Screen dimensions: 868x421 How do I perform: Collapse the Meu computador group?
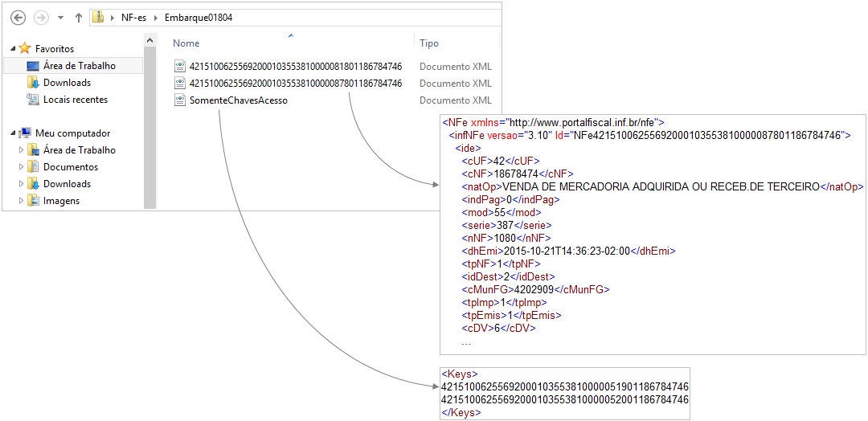[x=14, y=134]
